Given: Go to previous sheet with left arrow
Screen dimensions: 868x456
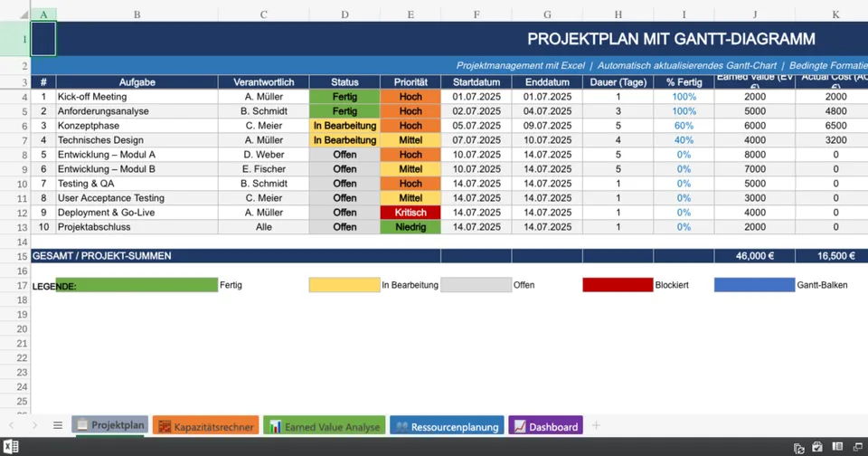Looking at the screenshot, I should tap(12, 425).
